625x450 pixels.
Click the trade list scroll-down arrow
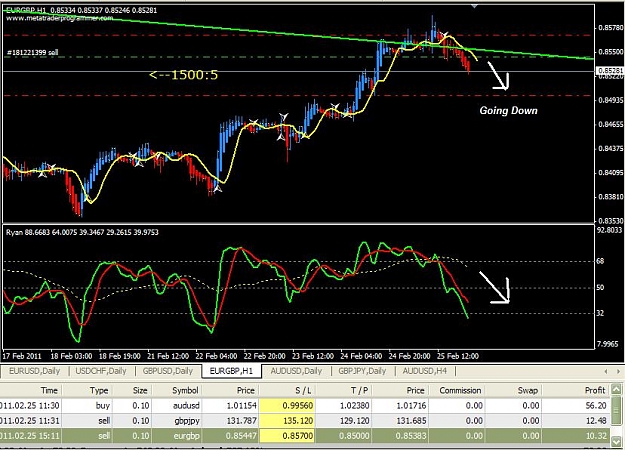click(x=616, y=441)
